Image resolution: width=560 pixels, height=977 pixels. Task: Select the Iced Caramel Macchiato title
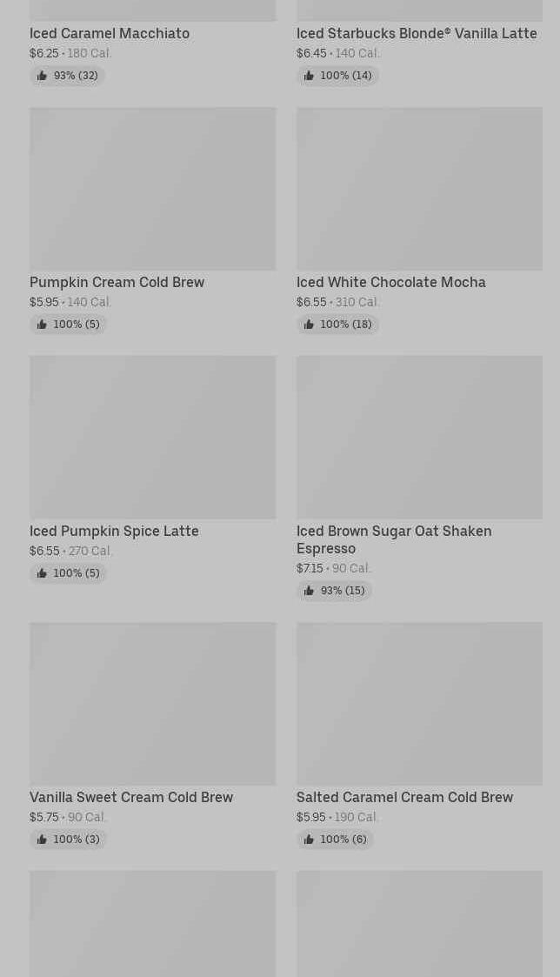coord(110,34)
